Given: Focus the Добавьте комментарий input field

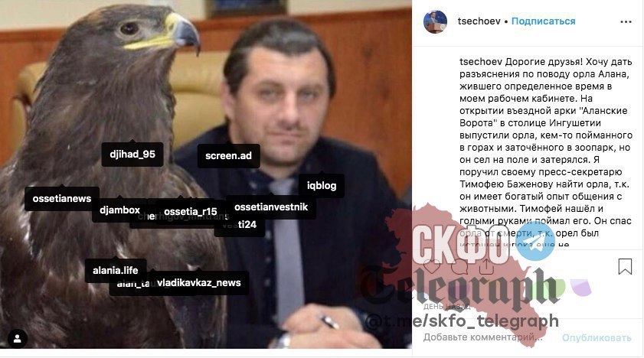Looking at the screenshot, I should coord(483,337).
